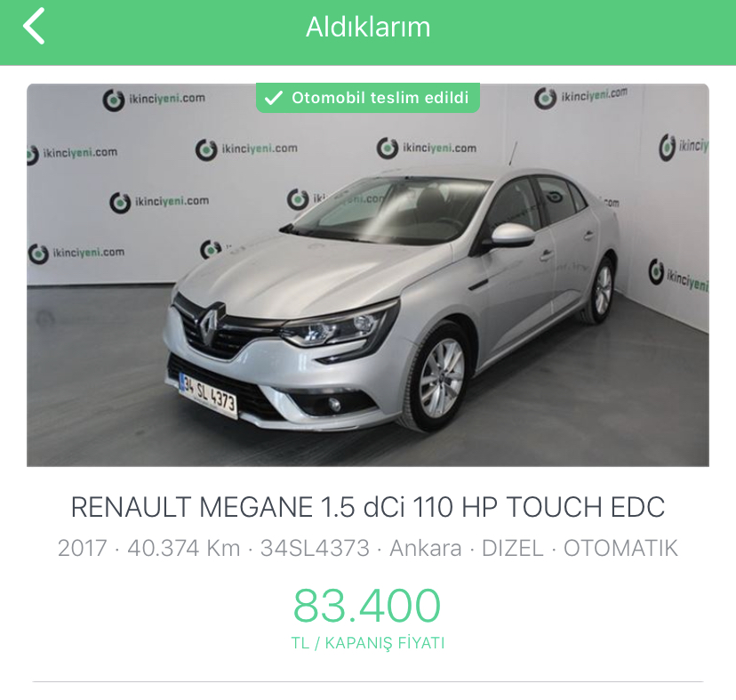Tap the 34SL4373 plate number text
This screenshot has width=736, height=700.
(x=315, y=548)
